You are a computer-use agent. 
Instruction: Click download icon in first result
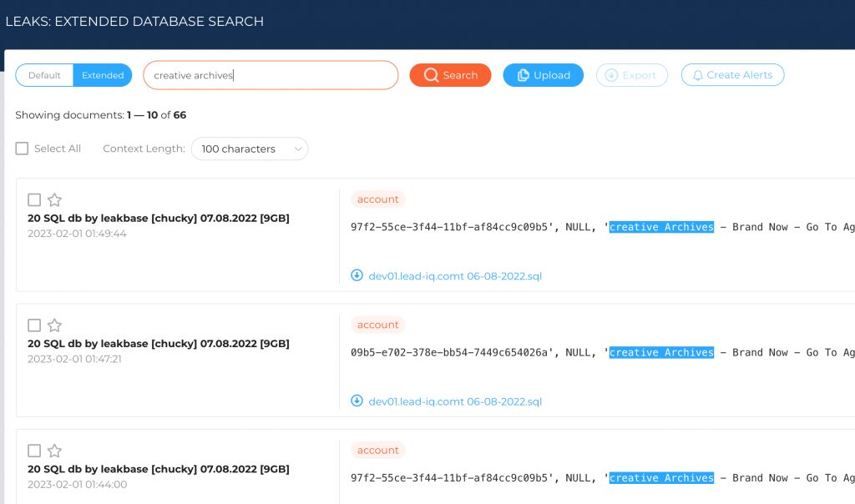pos(357,275)
